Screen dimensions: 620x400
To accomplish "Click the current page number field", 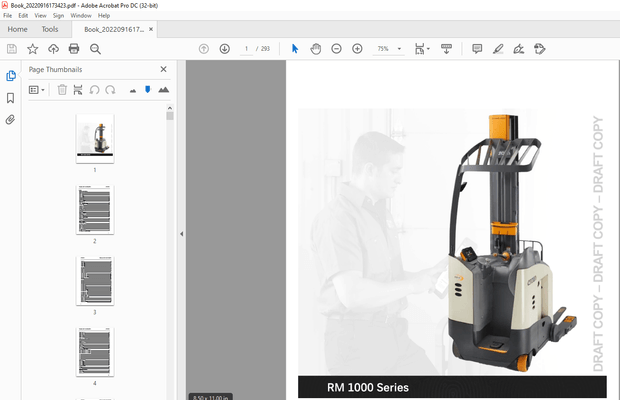I will 246,49.
